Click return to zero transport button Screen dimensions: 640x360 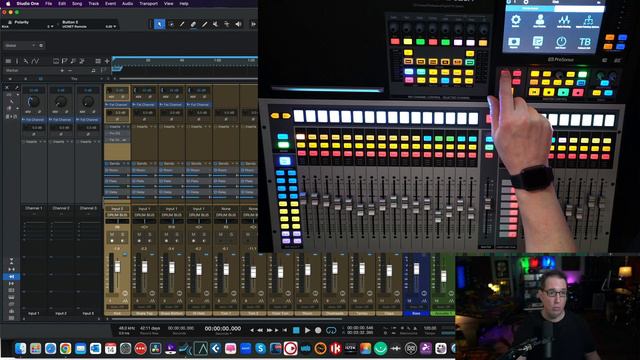tap(284, 330)
